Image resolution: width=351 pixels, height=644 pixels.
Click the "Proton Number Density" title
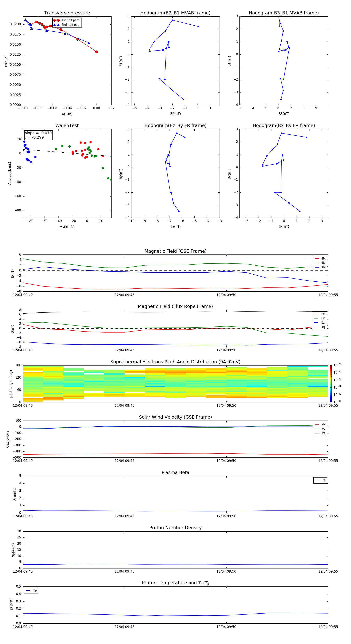pos(175,528)
